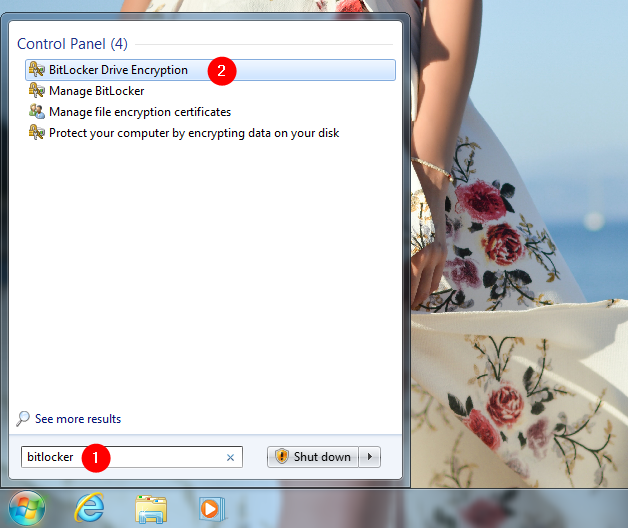
Task: Click the Control Panel (4) header
Action: (x=72, y=44)
